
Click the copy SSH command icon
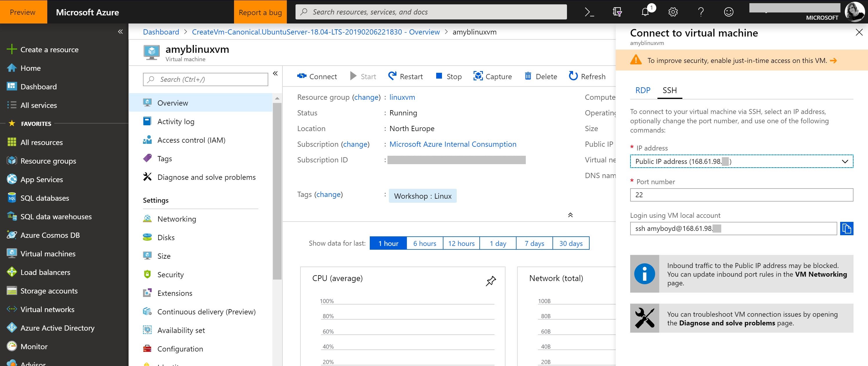846,228
